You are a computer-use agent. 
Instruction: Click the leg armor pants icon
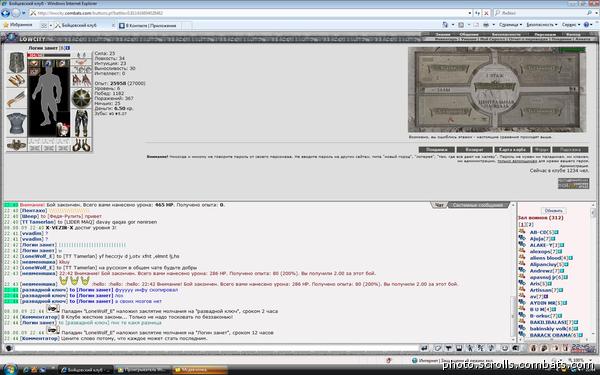point(82,123)
